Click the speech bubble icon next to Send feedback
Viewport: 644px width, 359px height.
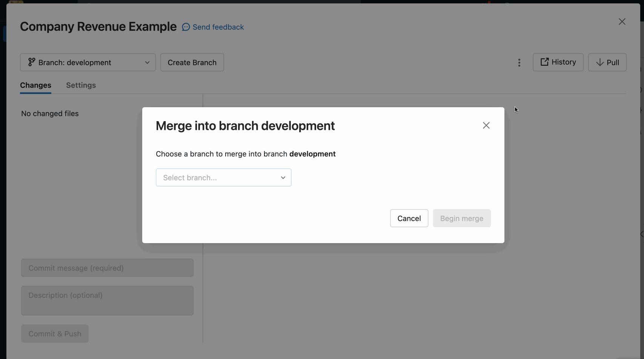185,27
